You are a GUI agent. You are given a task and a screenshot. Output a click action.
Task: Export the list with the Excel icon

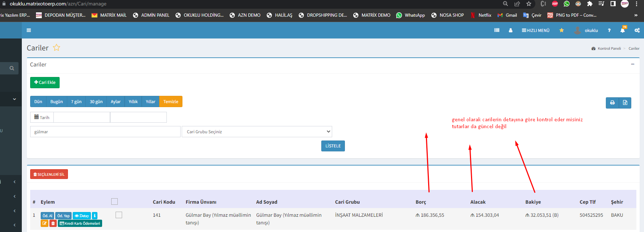click(x=625, y=103)
